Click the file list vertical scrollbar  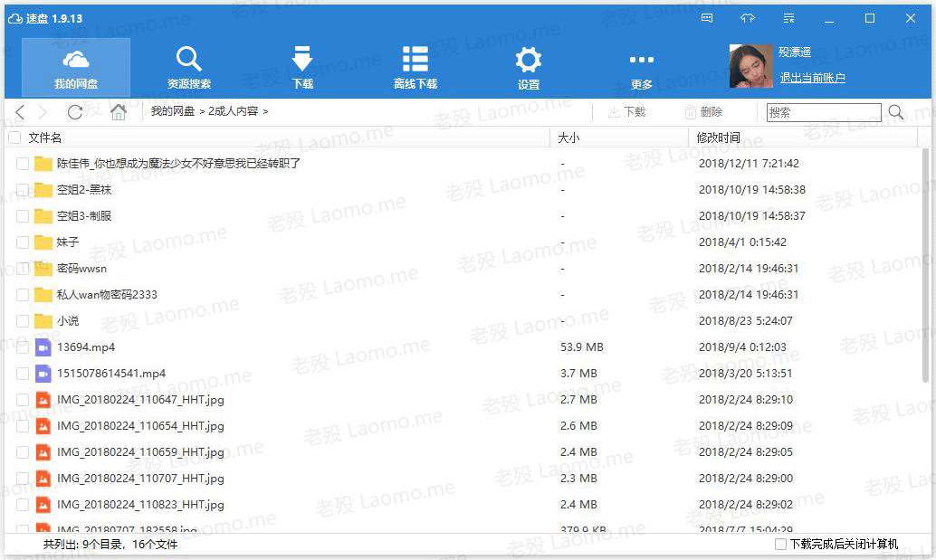[x=926, y=265]
